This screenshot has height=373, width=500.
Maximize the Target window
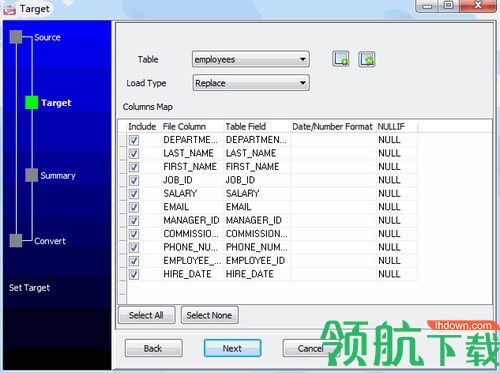[x=449, y=6]
